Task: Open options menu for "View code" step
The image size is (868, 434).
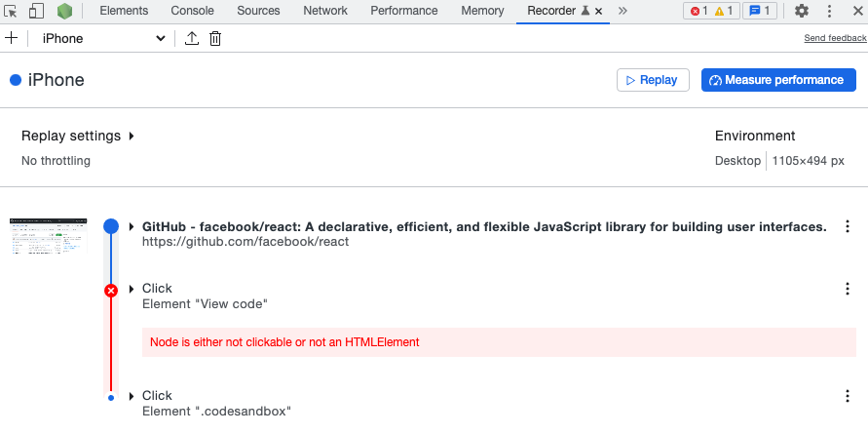Action: tap(847, 289)
